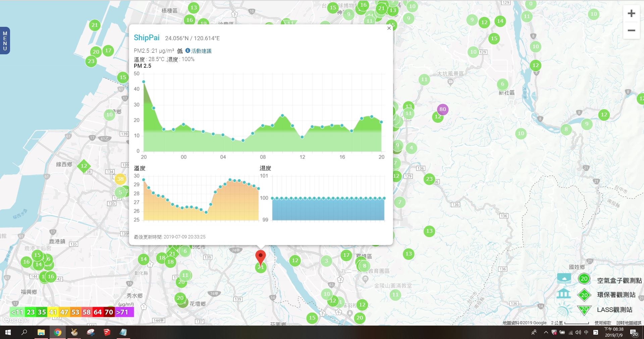Open the taskbar clock and calendar
This screenshot has width=644, height=339.
tap(614, 332)
